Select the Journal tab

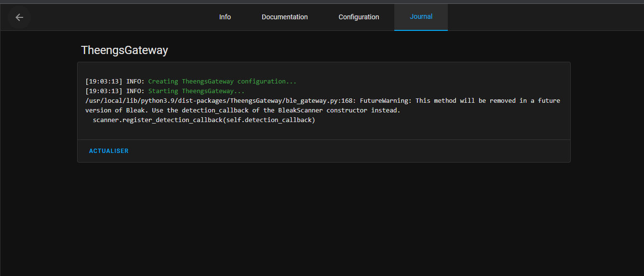pyautogui.click(x=421, y=17)
